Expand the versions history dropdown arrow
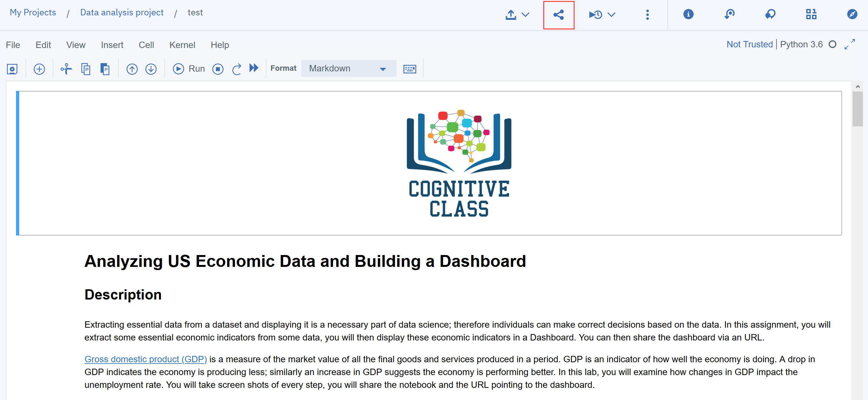The image size is (868, 400). pyautogui.click(x=611, y=15)
